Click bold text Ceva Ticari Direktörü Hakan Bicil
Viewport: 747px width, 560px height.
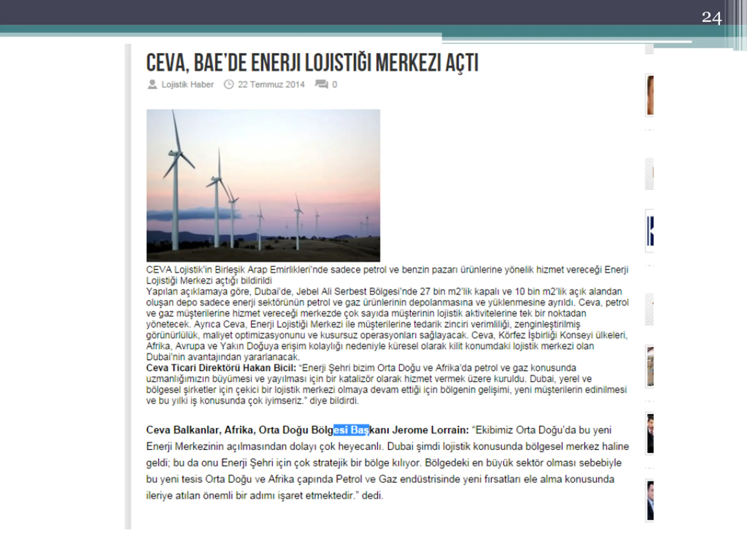click(x=221, y=367)
